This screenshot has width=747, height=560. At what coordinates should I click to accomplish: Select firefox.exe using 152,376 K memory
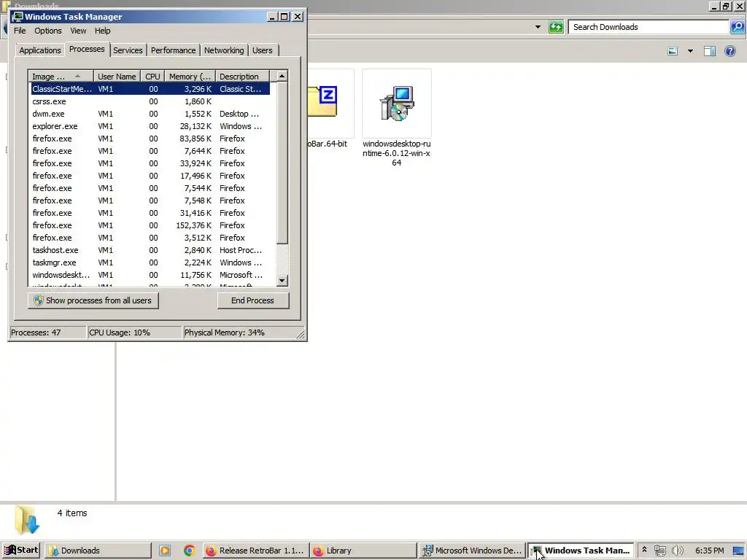(150, 225)
